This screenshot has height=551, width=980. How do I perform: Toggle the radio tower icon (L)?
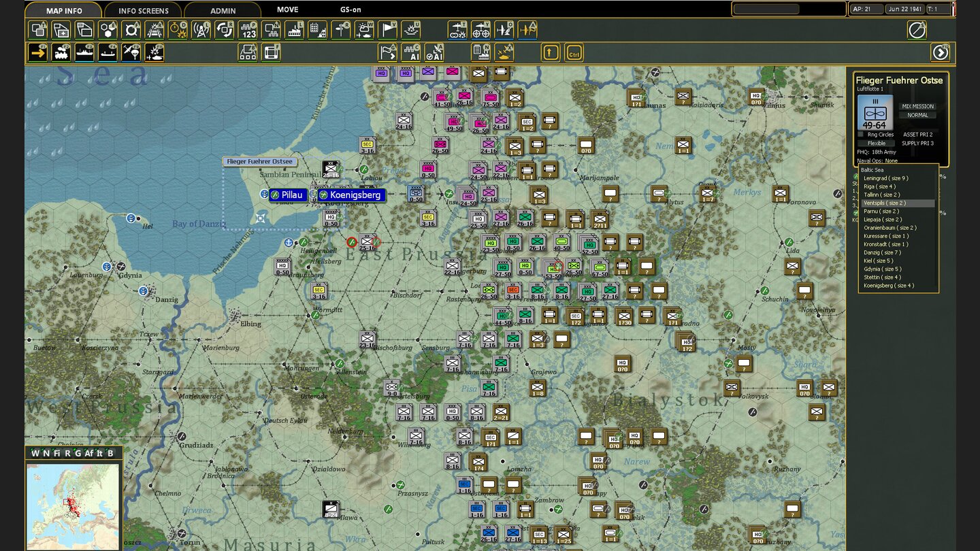click(201, 30)
